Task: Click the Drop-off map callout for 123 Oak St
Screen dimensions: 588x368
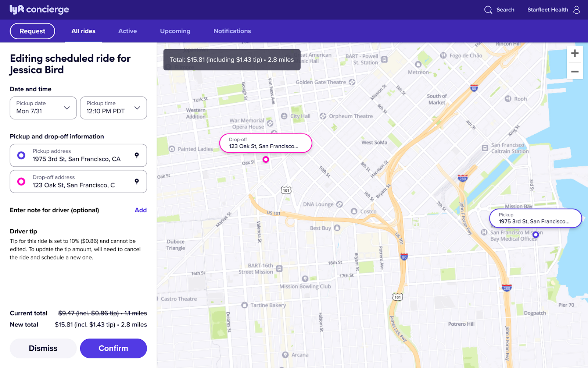Action: (266, 143)
